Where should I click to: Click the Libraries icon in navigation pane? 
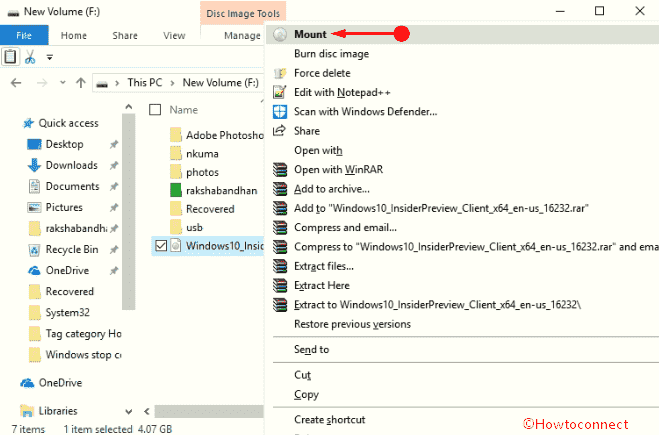27,411
